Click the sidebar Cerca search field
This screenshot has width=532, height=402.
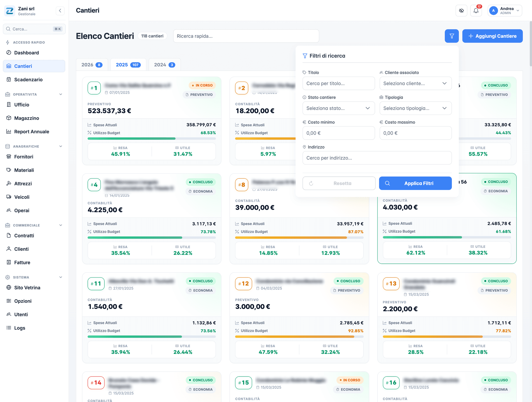[34, 29]
